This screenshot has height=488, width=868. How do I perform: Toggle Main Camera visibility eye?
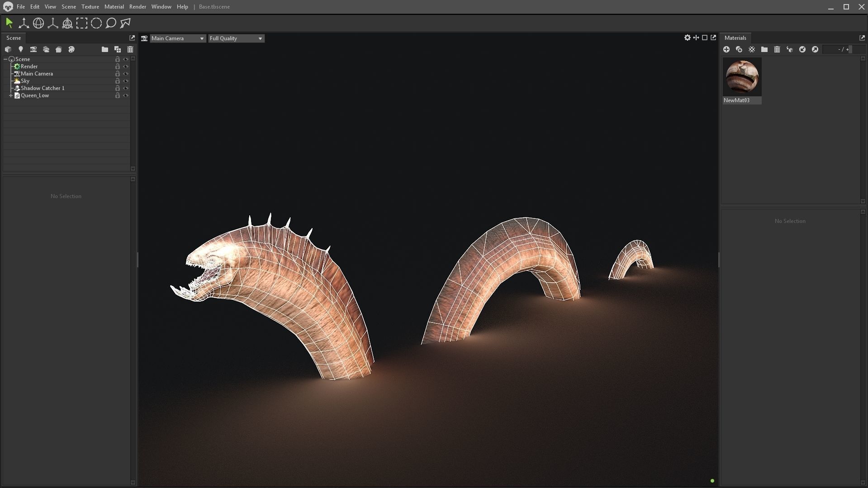pos(126,74)
